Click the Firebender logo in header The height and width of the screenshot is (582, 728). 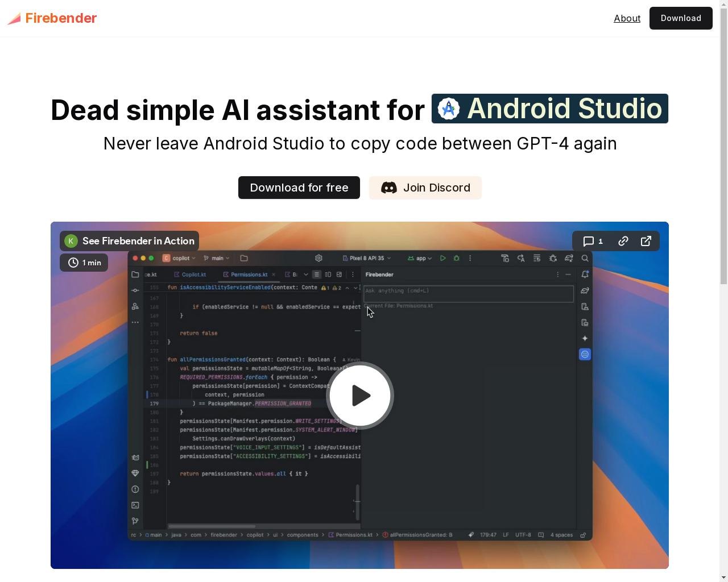click(52, 18)
